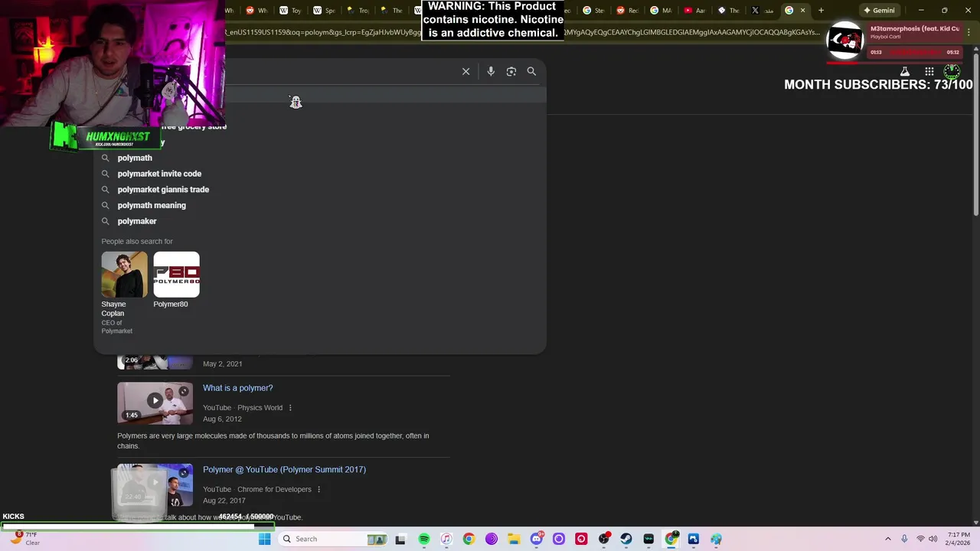Open the Google account avatar
This screenshot has width=980, height=551.
tap(952, 71)
